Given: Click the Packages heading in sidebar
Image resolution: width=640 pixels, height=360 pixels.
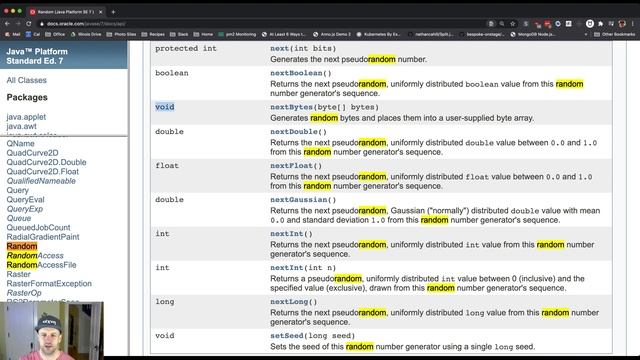Looking at the screenshot, I should point(27,98).
